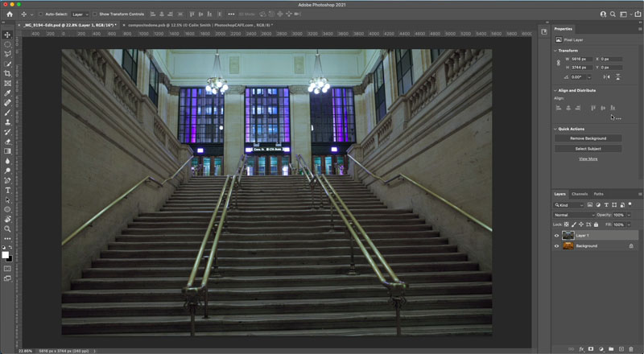Toggle lock position
The width and height of the screenshot is (644, 354).
[x=581, y=224]
